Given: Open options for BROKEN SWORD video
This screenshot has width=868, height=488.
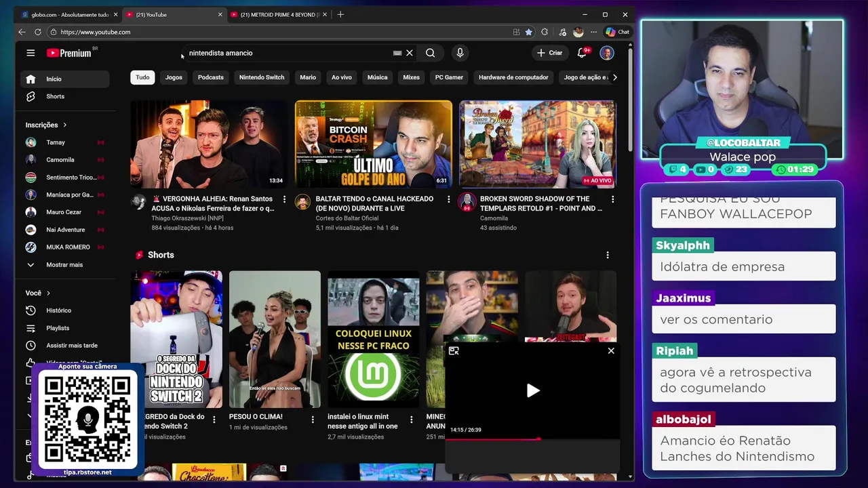Looking at the screenshot, I should tap(612, 199).
